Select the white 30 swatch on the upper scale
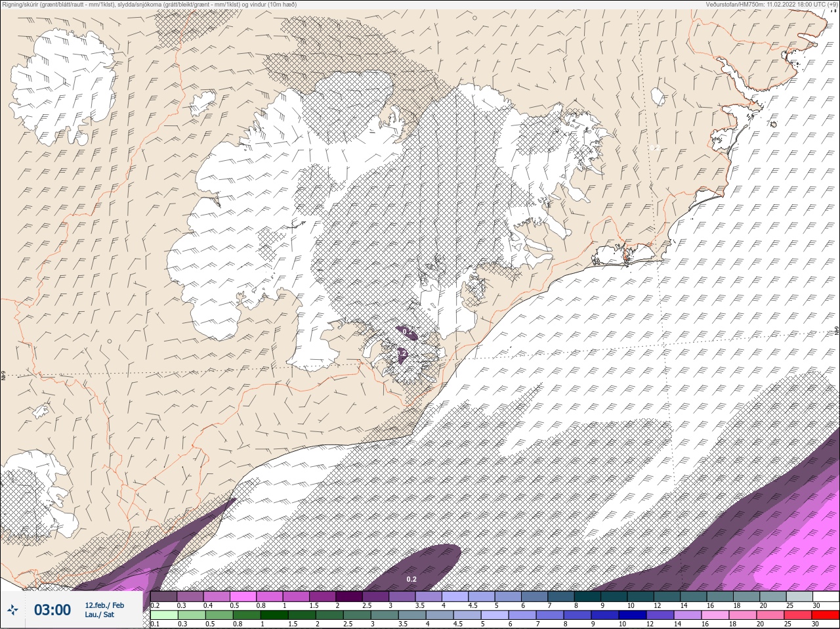 point(826,596)
